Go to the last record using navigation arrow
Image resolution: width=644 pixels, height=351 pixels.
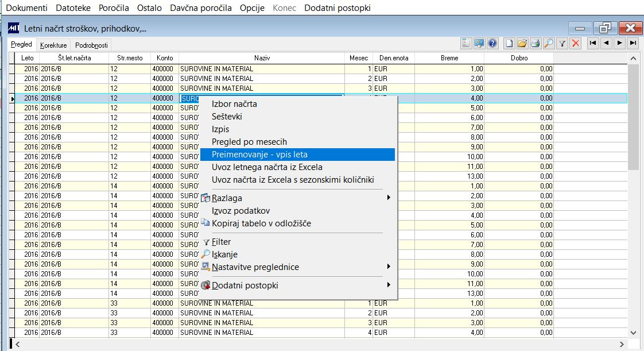pos(633,43)
